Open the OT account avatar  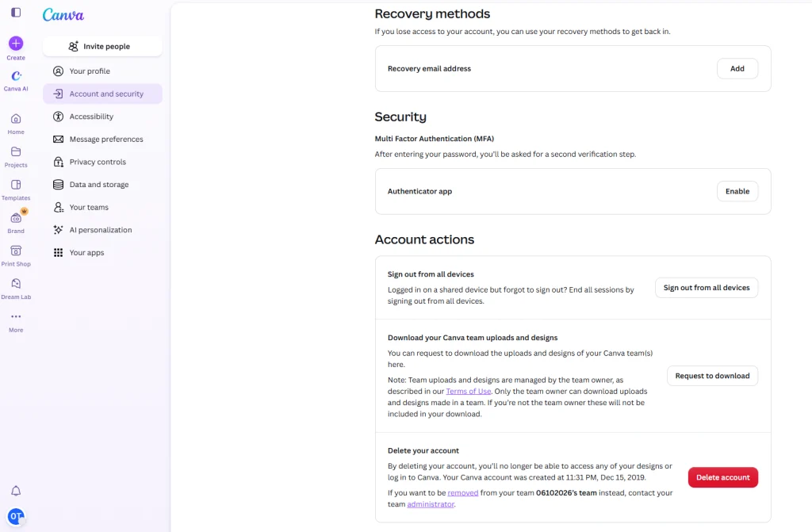coord(16,516)
